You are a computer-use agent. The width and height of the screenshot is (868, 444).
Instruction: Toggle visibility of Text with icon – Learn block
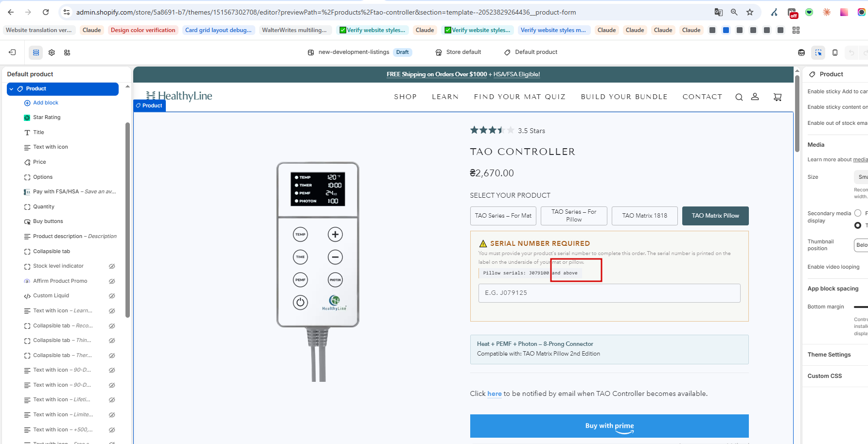[112, 311]
